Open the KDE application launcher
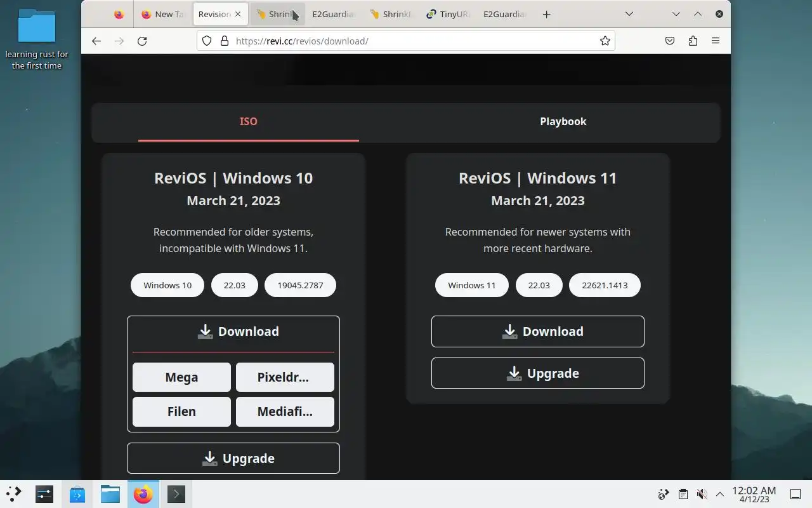This screenshot has height=508, width=812. 14,494
